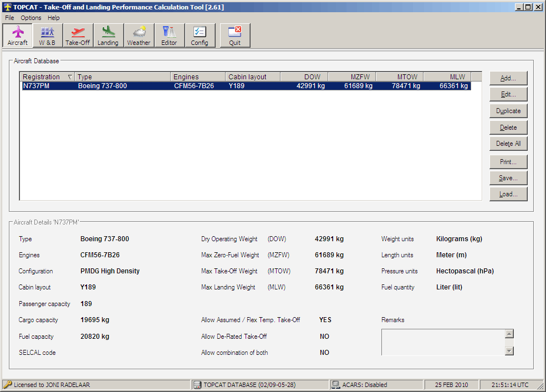Click the '21:51:14 UTC' time in status bar
Viewport: 546px width, 392px height.
[510, 385]
